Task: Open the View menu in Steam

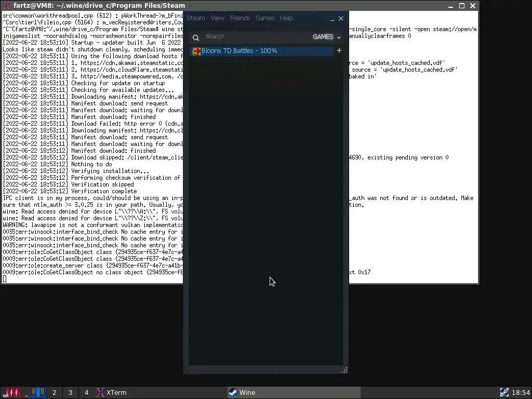Action: pos(218,18)
